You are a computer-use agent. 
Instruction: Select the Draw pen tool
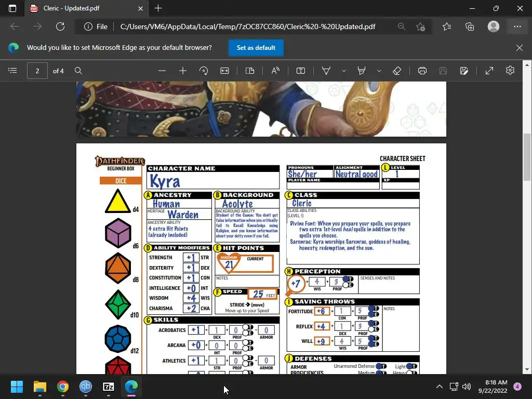(326, 71)
